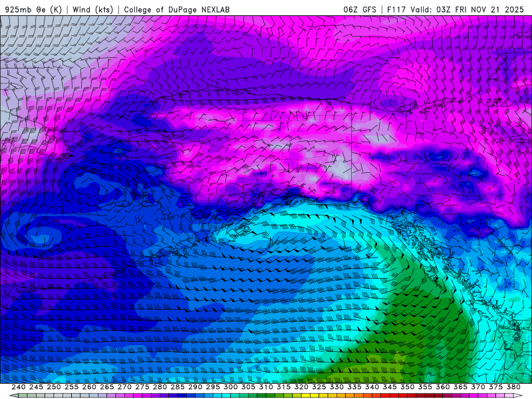The width and height of the screenshot is (532, 399).
Task: Select the 245 legend value
Action: 36,387
